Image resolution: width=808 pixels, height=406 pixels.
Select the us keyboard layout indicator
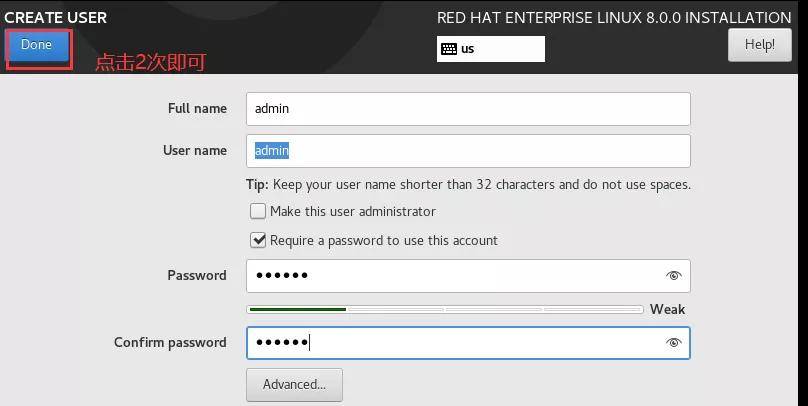point(491,49)
